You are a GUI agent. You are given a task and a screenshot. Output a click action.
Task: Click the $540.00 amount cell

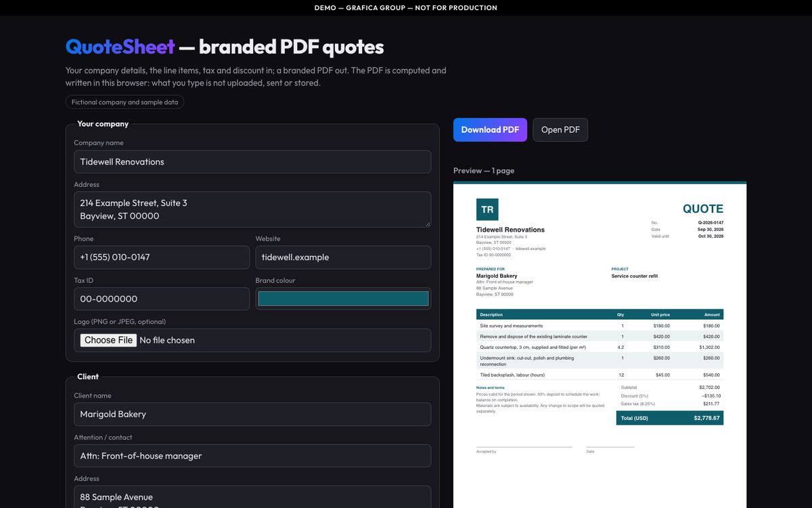pyautogui.click(x=712, y=375)
